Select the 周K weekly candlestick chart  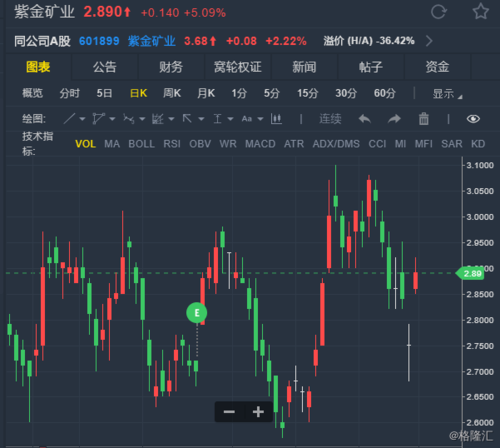(172, 93)
